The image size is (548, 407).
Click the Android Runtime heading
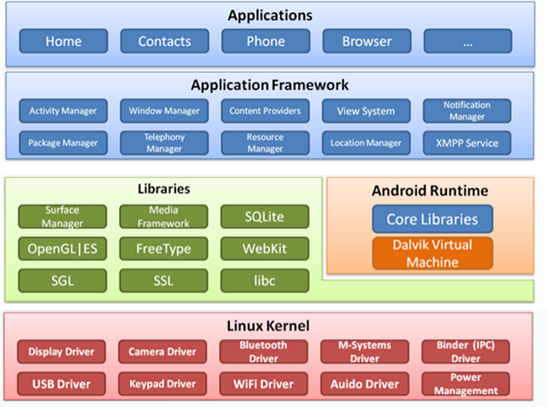tap(430, 191)
